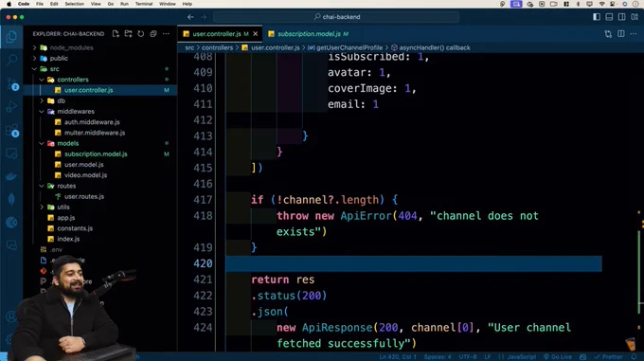This screenshot has width=644, height=361.
Task: Open the Terminal menu
Action: coord(144,4)
